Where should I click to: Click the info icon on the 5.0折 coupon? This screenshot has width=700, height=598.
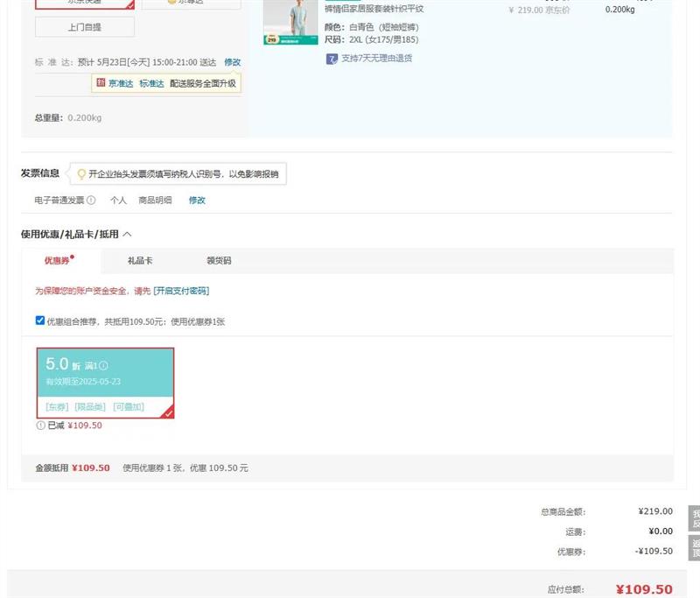point(103,366)
